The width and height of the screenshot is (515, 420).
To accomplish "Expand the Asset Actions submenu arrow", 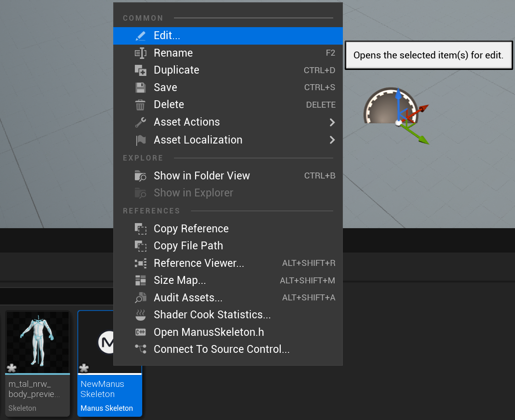I will 332,122.
